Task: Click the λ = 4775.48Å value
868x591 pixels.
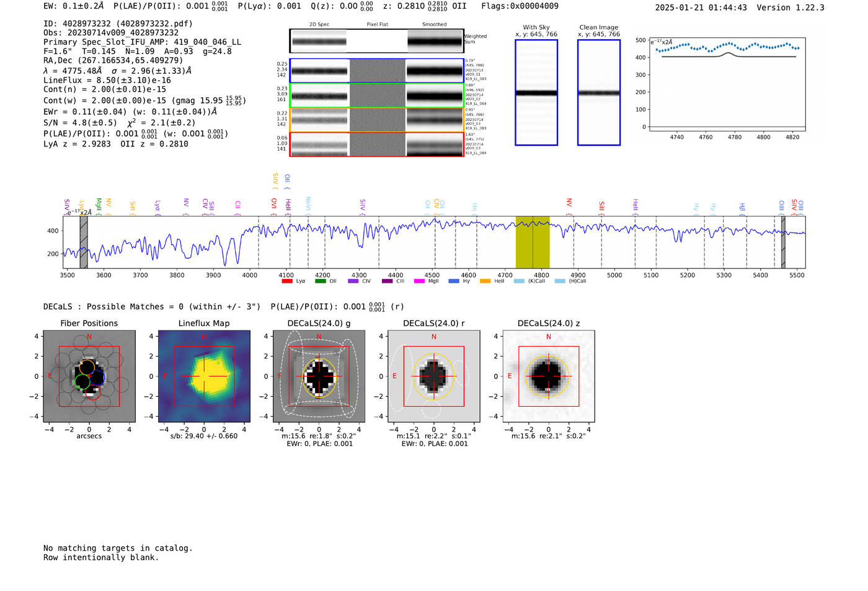Action: pos(73,71)
